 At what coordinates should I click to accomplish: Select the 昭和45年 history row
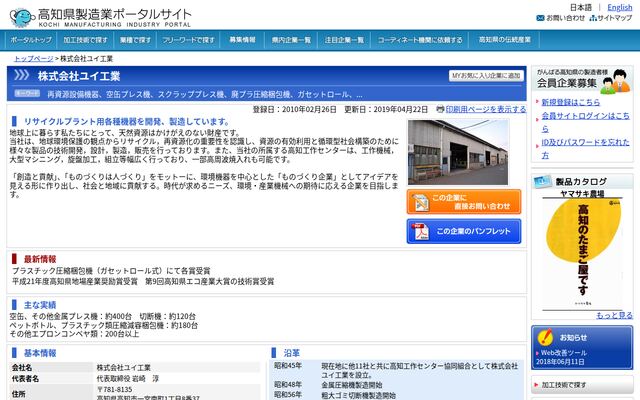397,370
